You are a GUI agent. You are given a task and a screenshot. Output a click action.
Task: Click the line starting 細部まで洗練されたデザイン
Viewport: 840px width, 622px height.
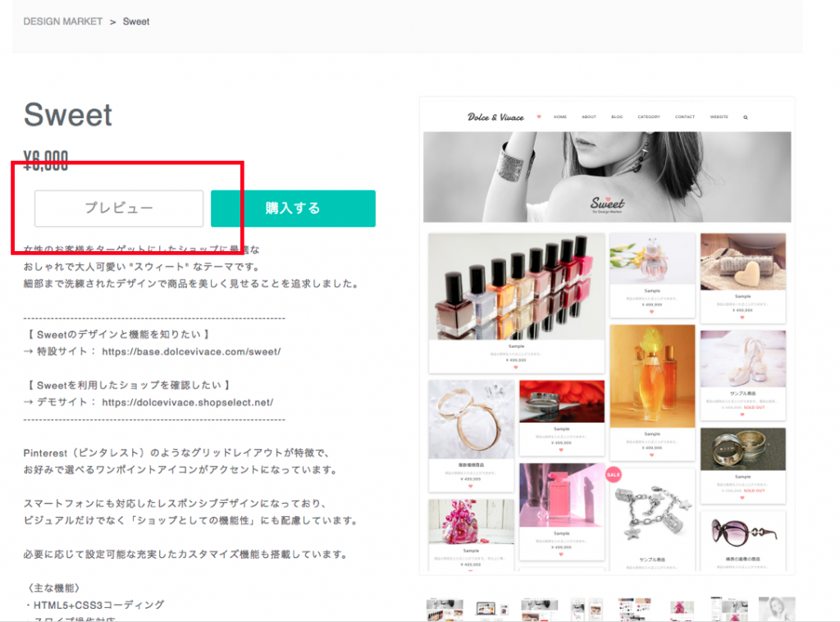click(191, 284)
